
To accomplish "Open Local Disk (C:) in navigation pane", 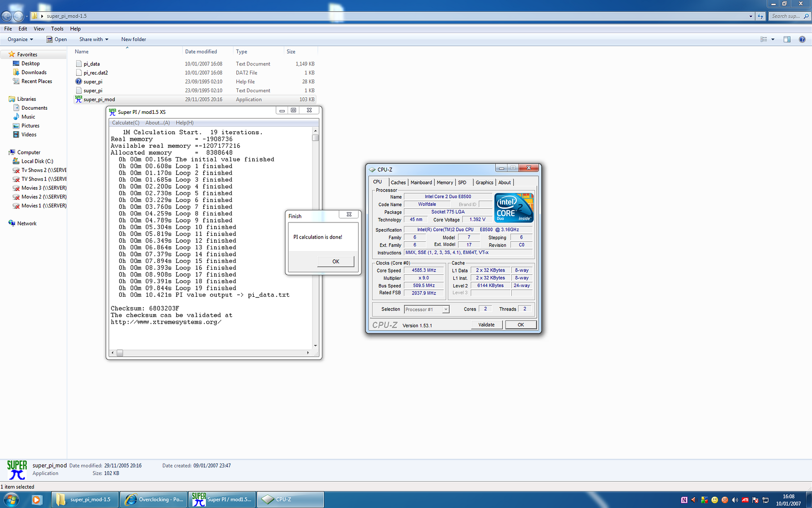I will 37,161.
